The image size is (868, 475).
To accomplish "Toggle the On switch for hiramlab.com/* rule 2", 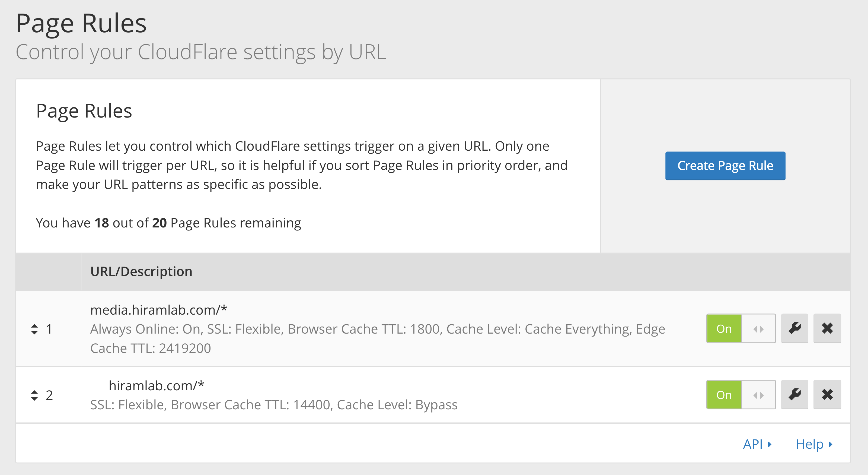I will (741, 394).
